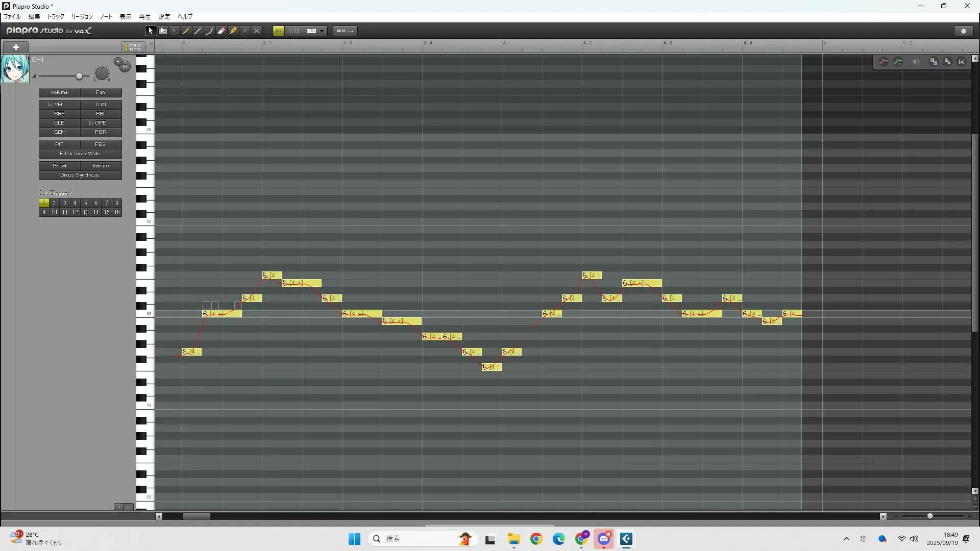The image size is (980, 551).
Task: Open the AUTO scroll mode selector
Action: tap(345, 31)
